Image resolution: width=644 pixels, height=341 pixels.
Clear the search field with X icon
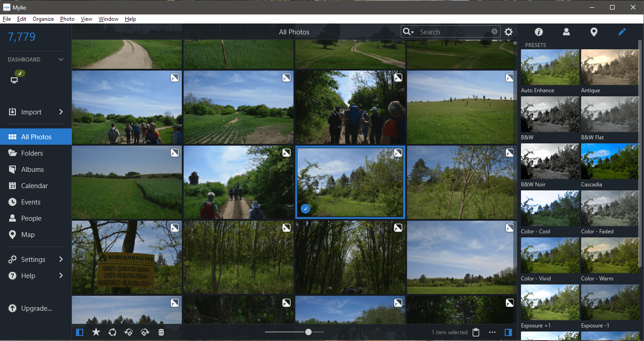(494, 32)
